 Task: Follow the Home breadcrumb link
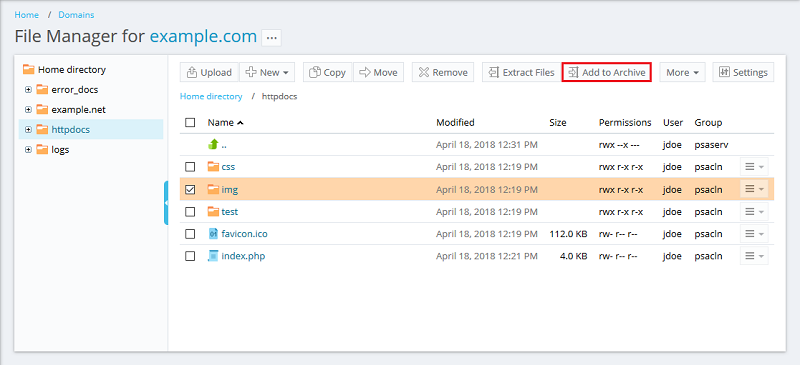point(27,15)
